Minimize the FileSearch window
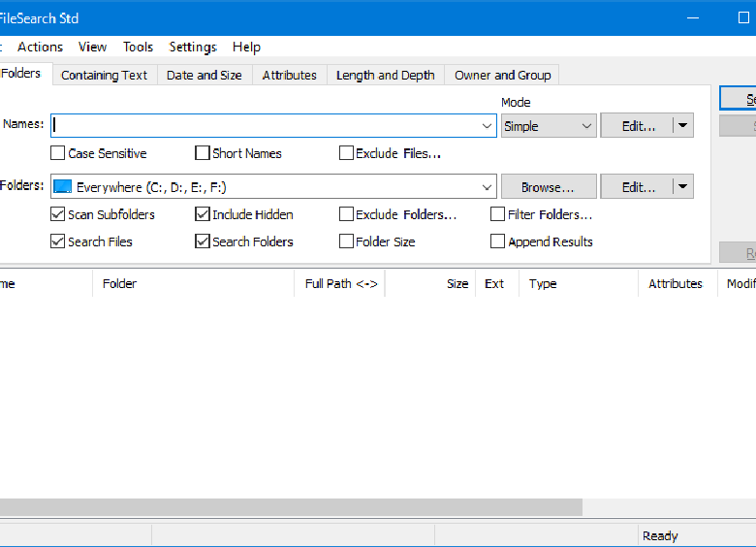The height and width of the screenshot is (547, 756). 693,17
